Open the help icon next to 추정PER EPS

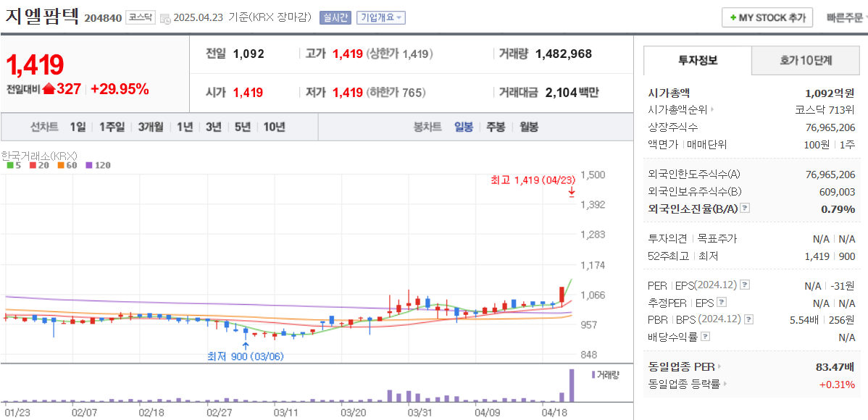[722, 303]
